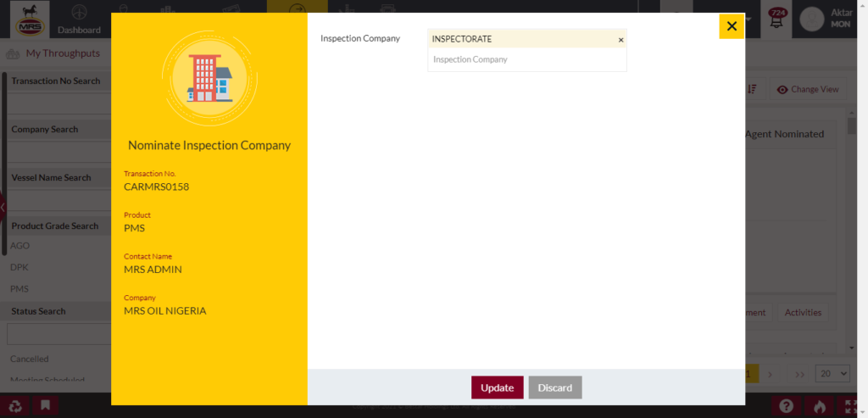Click the Company Search input field
The width and height of the screenshot is (868, 418).
(x=59, y=152)
